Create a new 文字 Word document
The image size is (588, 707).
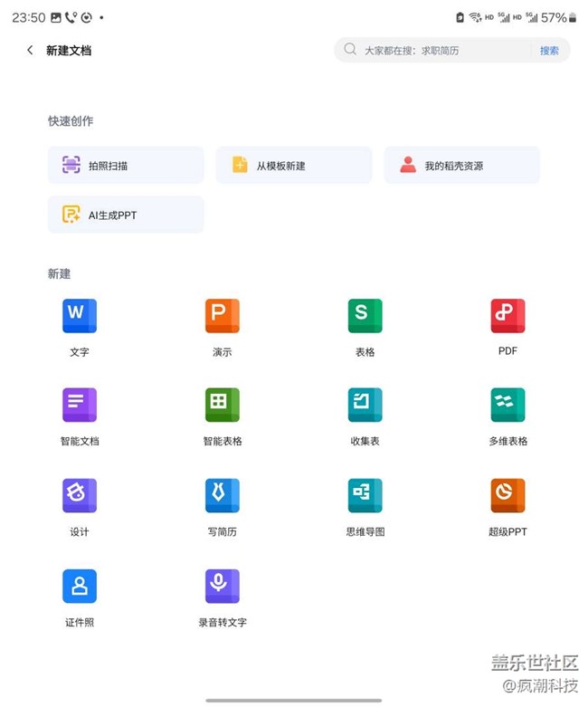(x=80, y=317)
